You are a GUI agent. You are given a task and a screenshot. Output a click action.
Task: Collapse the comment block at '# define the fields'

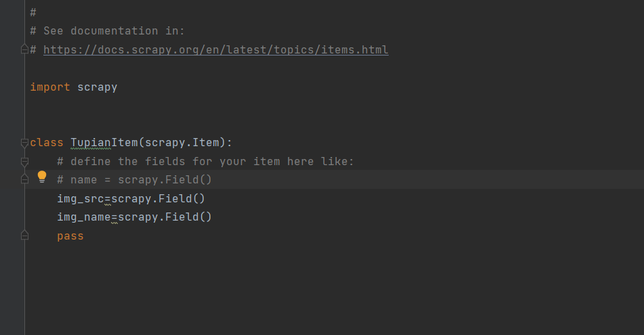[24, 162]
